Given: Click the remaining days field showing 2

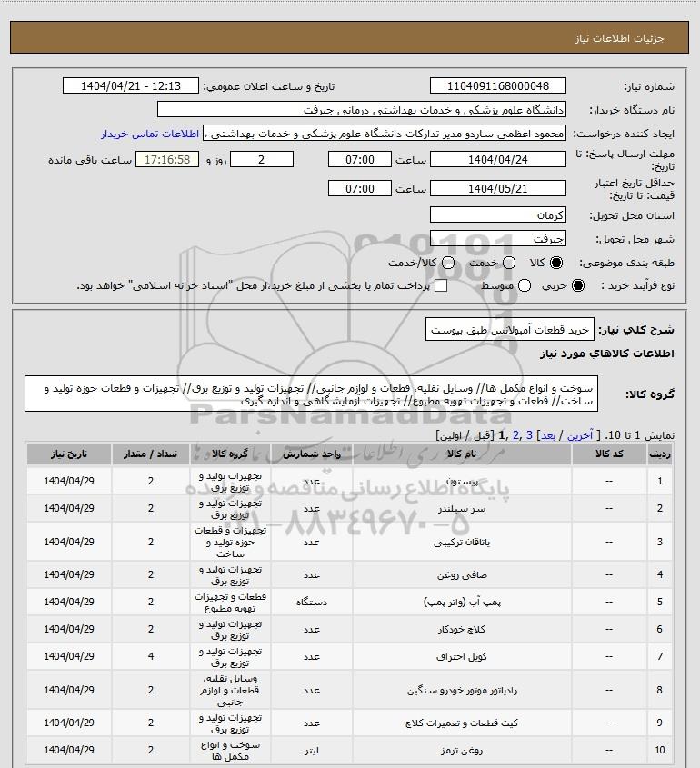Looking at the screenshot, I should (x=262, y=160).
